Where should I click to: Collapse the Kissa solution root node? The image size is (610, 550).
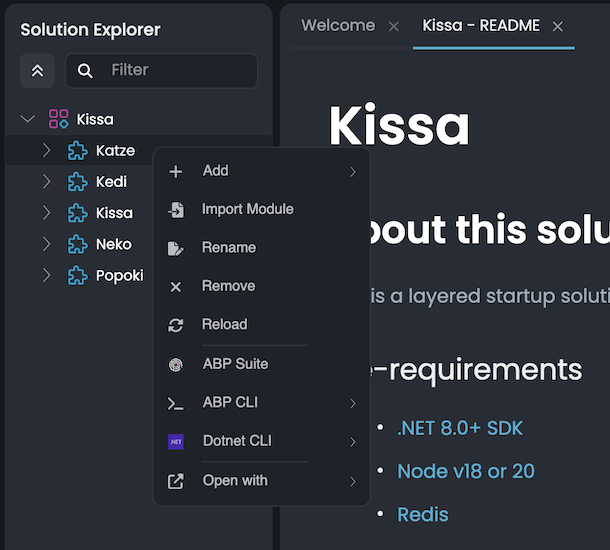(x=27, y=119)
